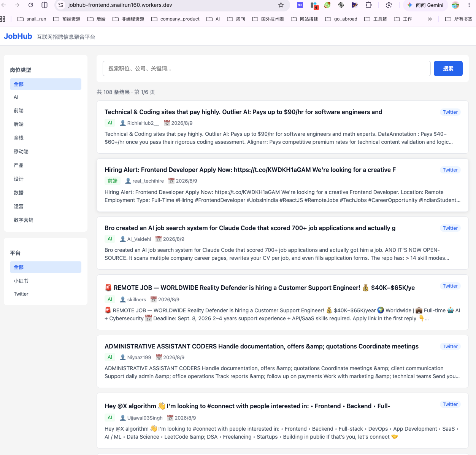Open the go_abroad bookmark folder
This screenshot has height=455, width=476.
click(x=341, y=19)
